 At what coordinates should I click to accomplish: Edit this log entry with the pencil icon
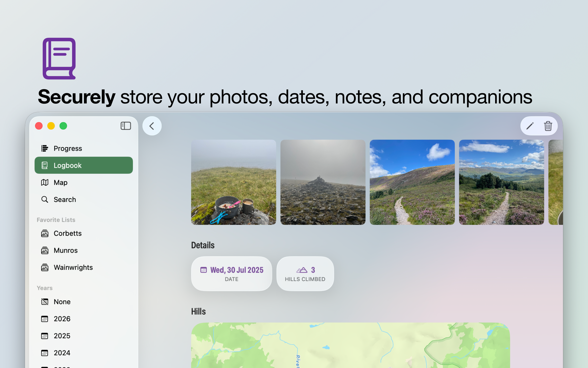[x=530, y=126]
